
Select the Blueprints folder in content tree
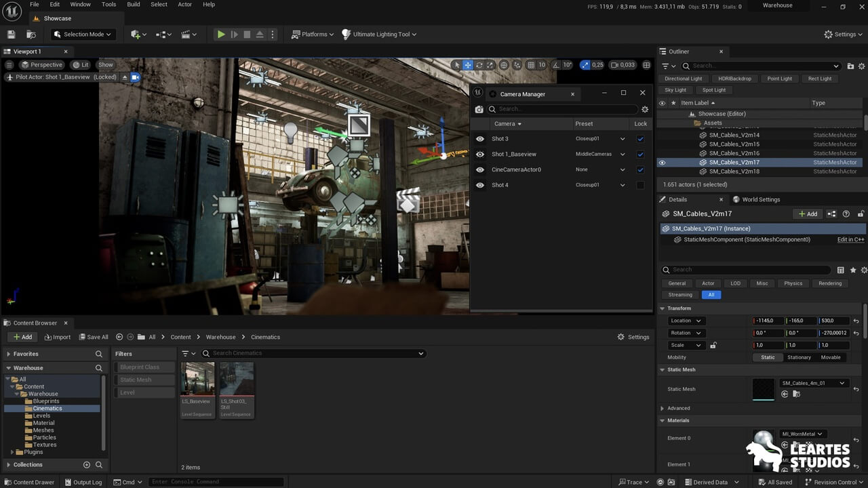(46, 401)
